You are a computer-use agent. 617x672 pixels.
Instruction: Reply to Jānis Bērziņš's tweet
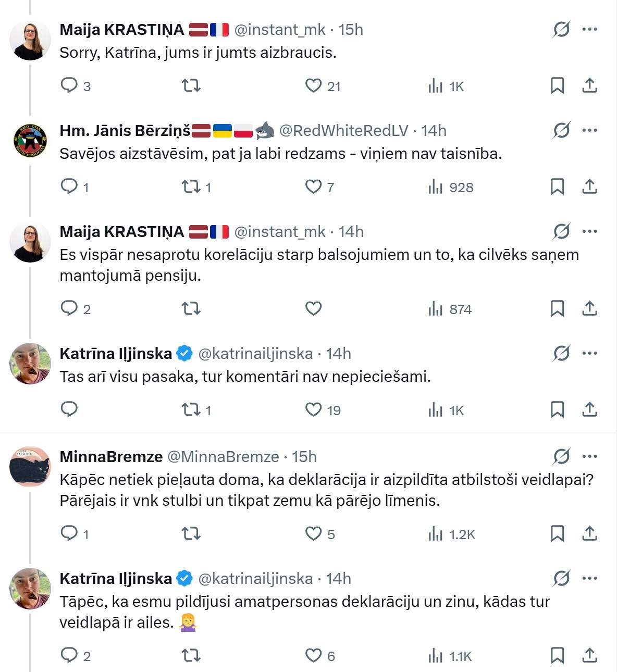[69, 186]
